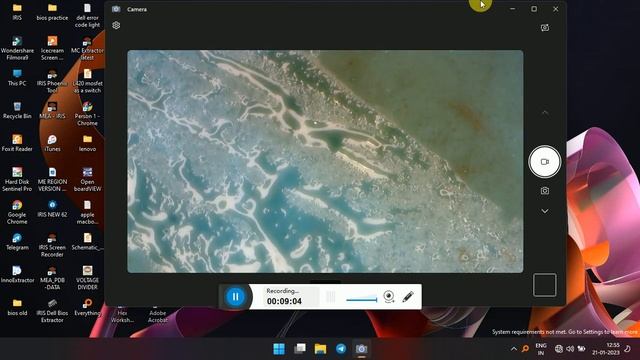The width and height of the screenshot is (640, 360).
Task: Open dell error code light file
Action: 87,16
